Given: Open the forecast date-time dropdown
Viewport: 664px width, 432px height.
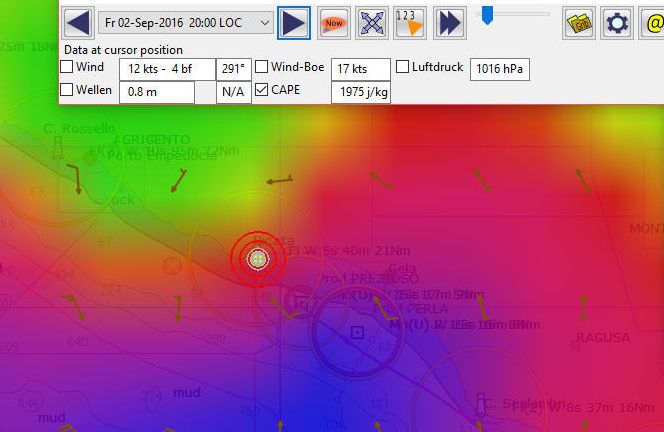Looking at the screenshot, I should tap(264, 22).
